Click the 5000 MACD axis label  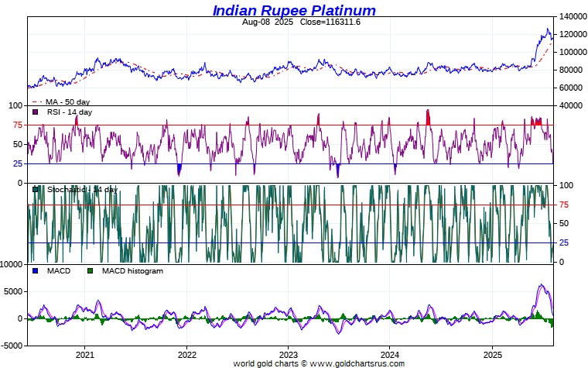[13, 292]
